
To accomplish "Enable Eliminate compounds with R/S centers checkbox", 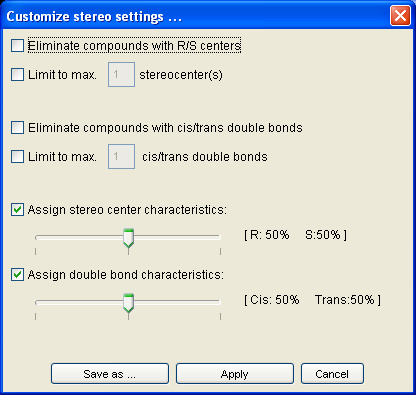I will coord(17,46).
